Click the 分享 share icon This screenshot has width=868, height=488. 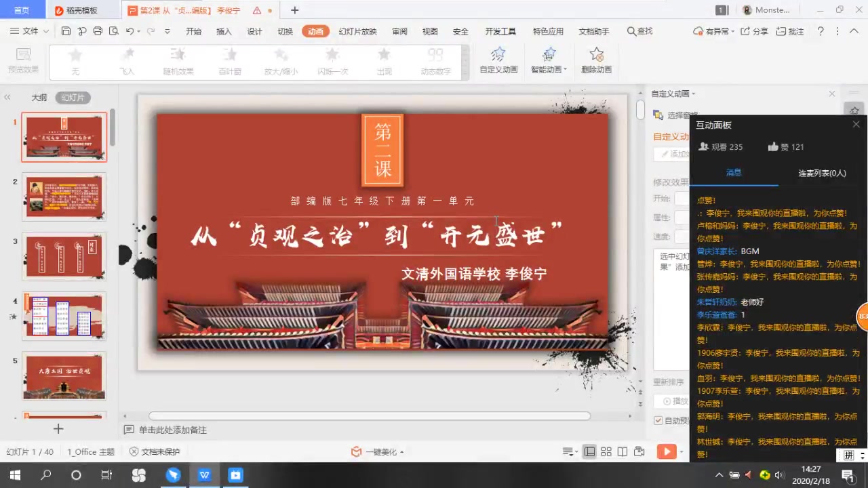click(x=754, y=31)
